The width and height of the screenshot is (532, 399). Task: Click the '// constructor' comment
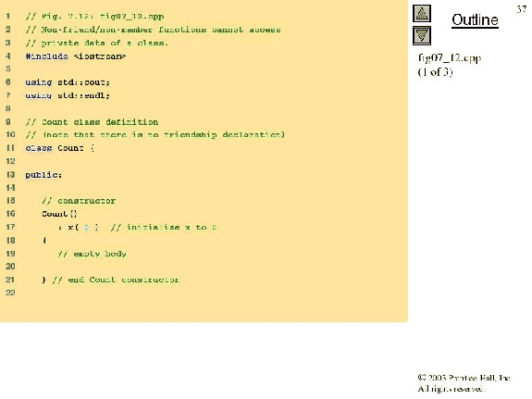tap(79, 201)
